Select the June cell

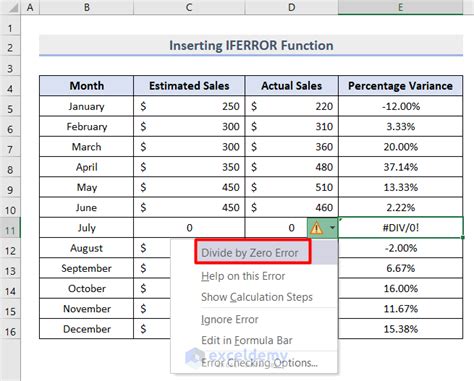87,208
